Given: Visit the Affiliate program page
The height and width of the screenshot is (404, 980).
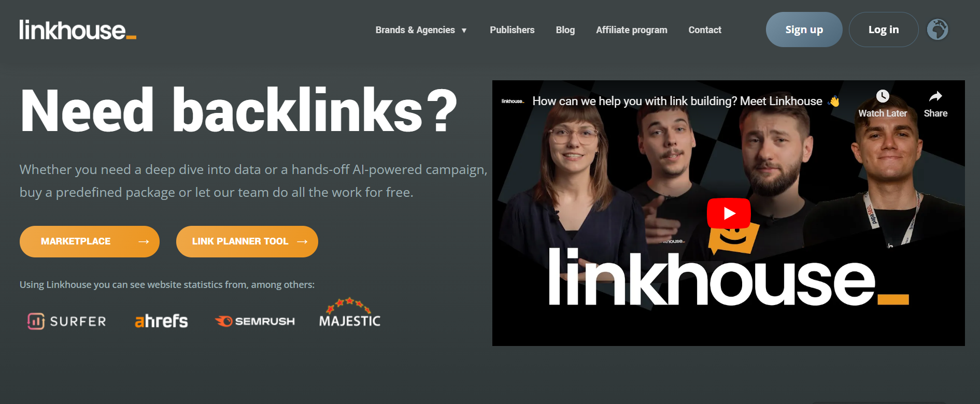Looking at the screenshot, I should pos(632,30).
